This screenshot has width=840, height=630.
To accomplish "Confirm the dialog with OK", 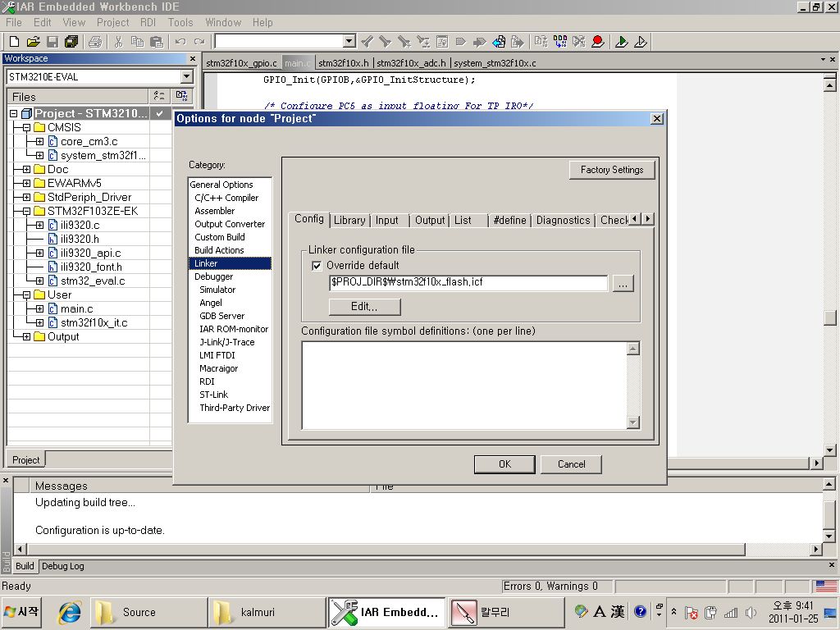I will pos(504,464).
